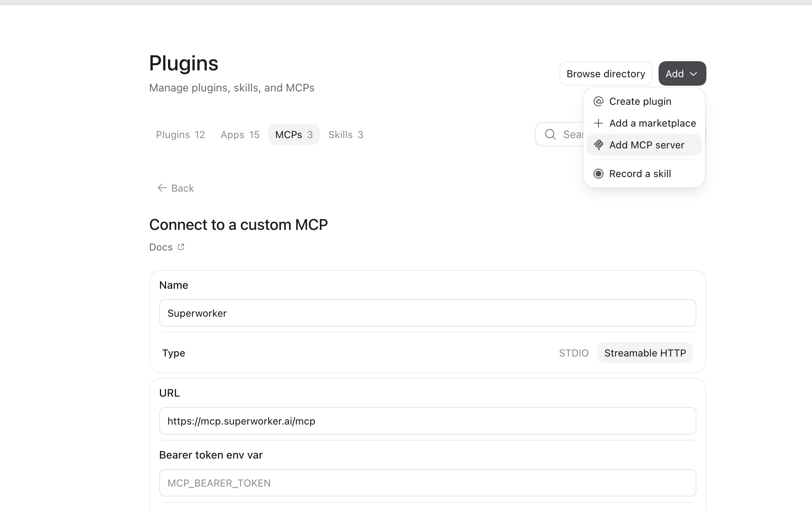Select Streamable HTTP connection type
Screen dimensions: 812x511
[645, 353]
